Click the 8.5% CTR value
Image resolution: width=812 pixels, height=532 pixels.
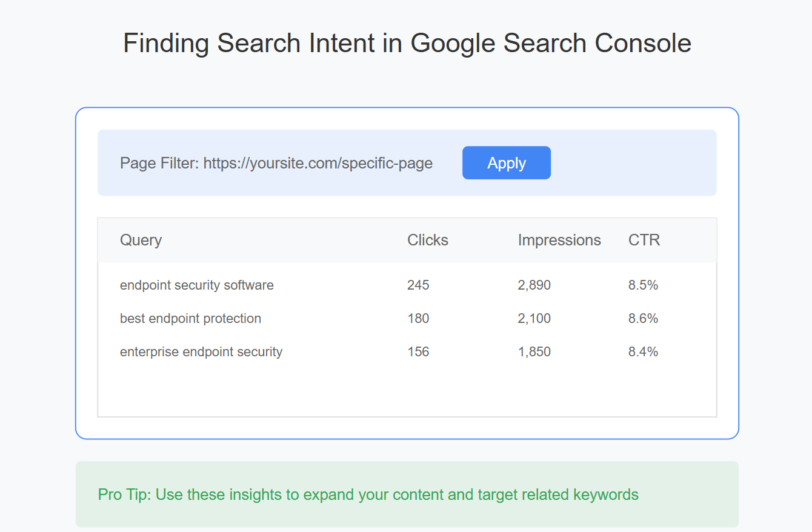click(x=643, y=285)
